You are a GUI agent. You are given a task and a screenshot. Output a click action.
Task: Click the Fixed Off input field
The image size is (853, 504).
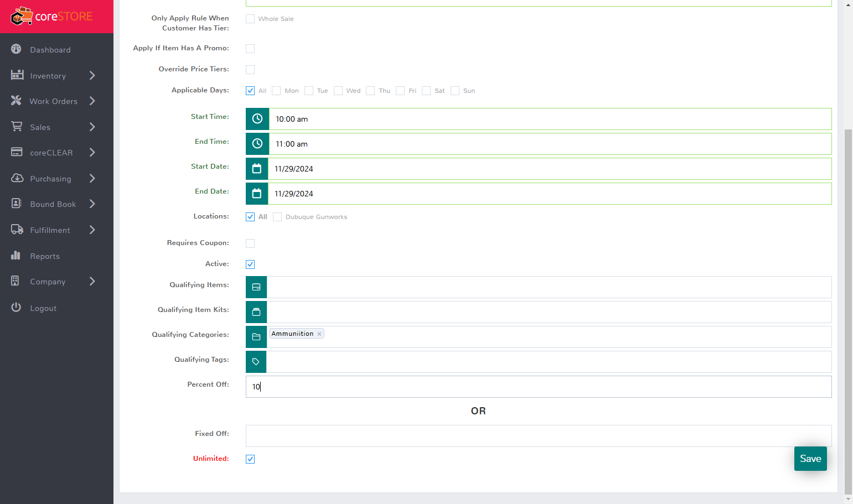pos(539,436)
